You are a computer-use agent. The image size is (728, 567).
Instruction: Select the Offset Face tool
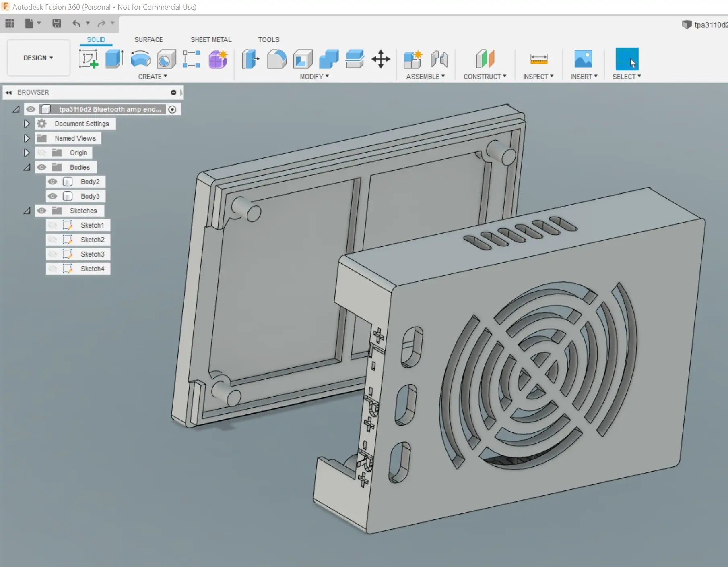pos(355,59)
